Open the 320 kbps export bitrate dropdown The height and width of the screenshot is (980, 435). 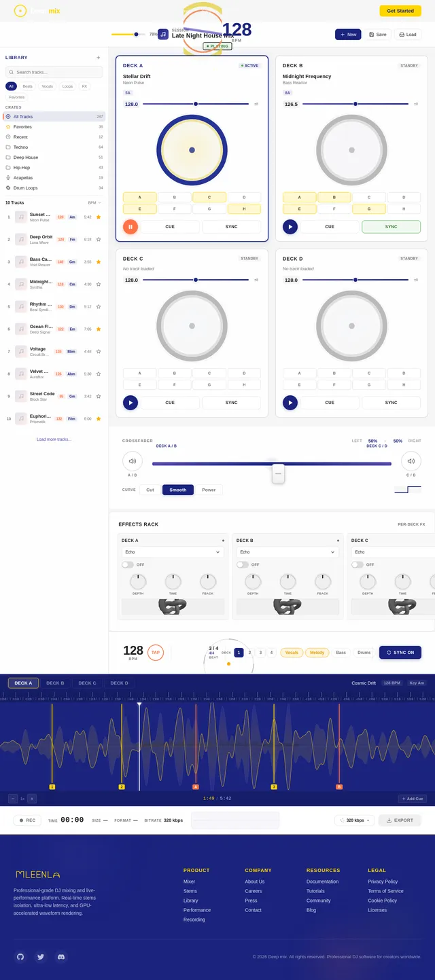coord(354,820)
